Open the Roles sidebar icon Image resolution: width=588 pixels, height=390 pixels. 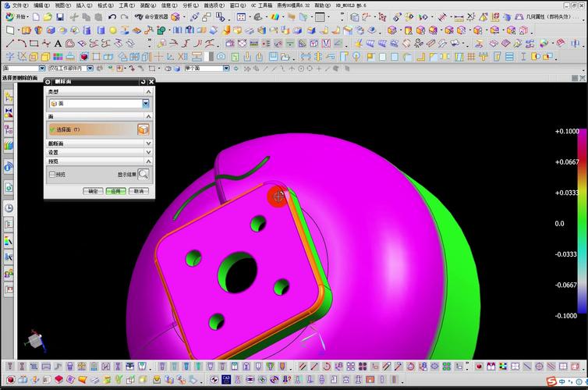(x=9, y=274)
